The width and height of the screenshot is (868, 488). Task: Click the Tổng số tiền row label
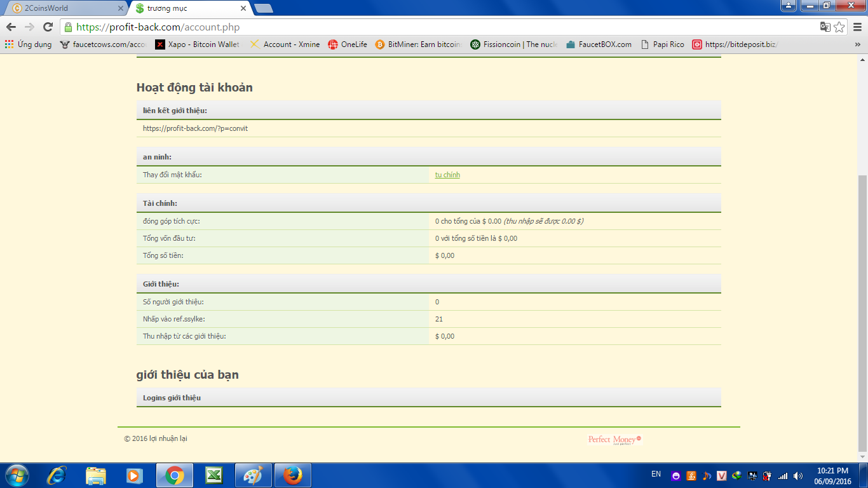tap(163, 255)
